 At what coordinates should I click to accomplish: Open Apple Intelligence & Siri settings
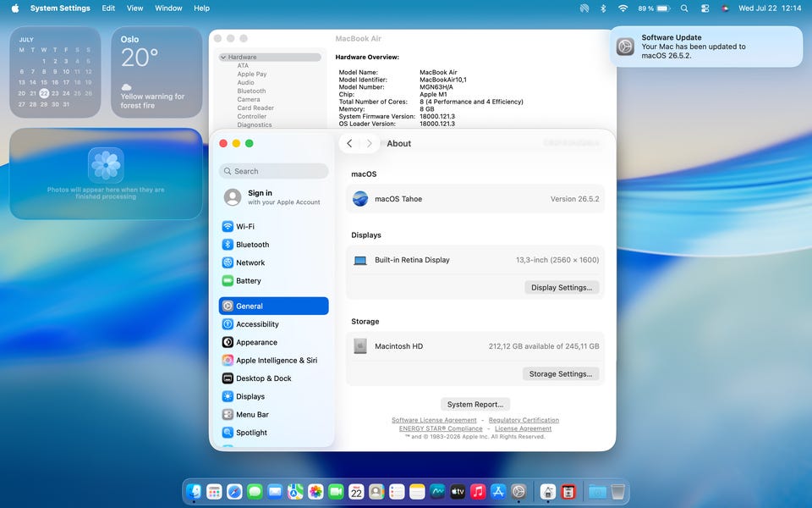click(274, 361)
